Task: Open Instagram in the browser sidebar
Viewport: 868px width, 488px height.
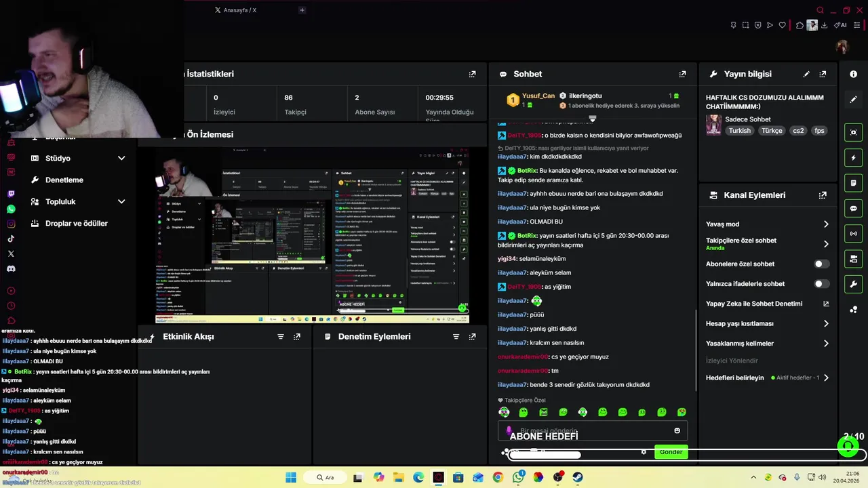Action: coord(11,224)
